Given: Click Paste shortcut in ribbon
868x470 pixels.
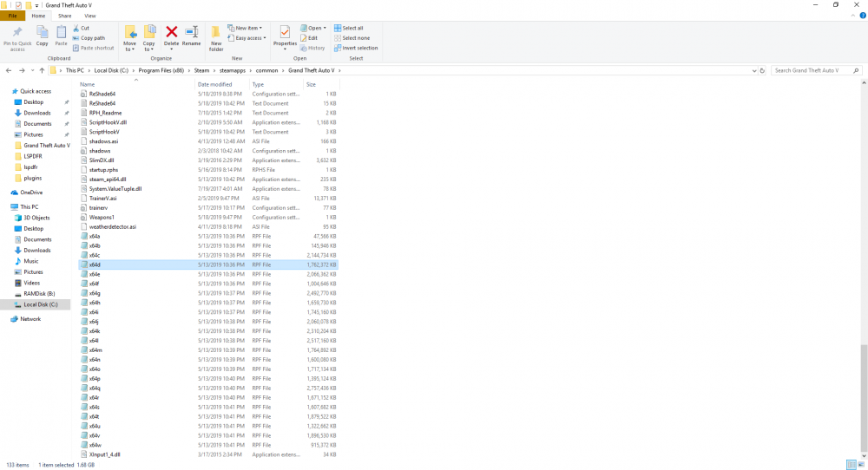Looking at the screenshot, I should pyautogui.click(x=93, y=48).
